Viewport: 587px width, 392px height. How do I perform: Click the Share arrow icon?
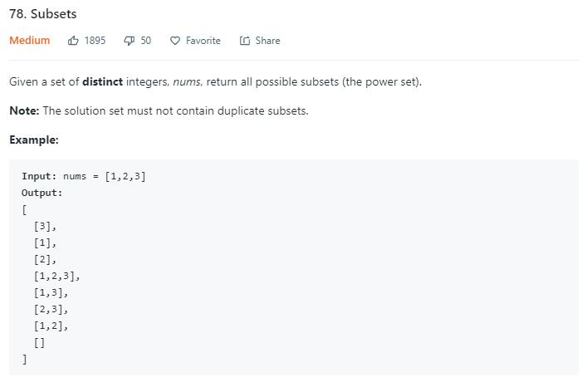click(x=245, y=41)
